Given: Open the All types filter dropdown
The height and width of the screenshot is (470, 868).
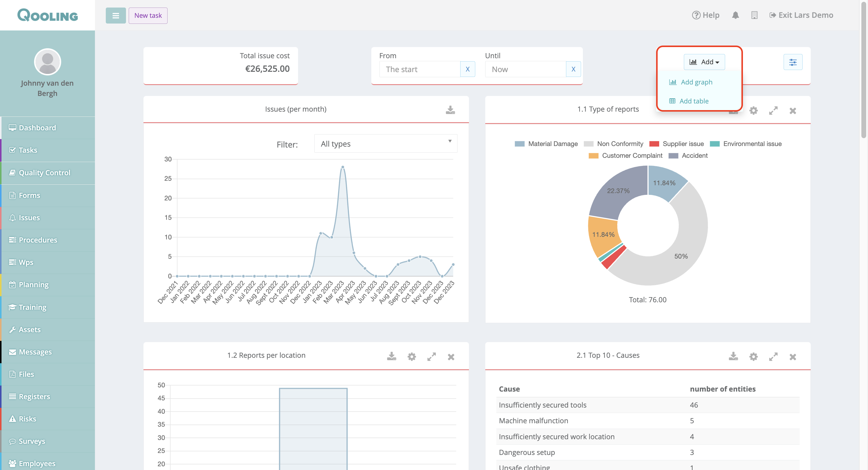Looking at the screenshot, I should pyautogui.click(x=385, y=144).
